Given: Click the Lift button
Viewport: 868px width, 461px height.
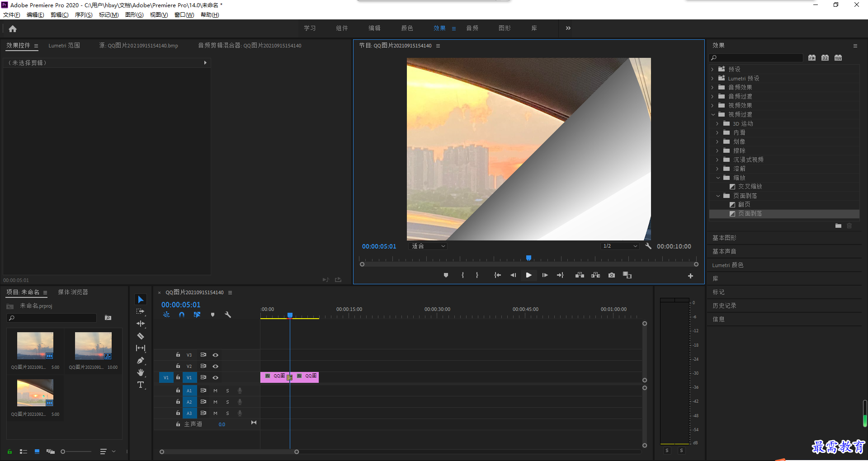Looking at the screenshot, I should (580, 275).
